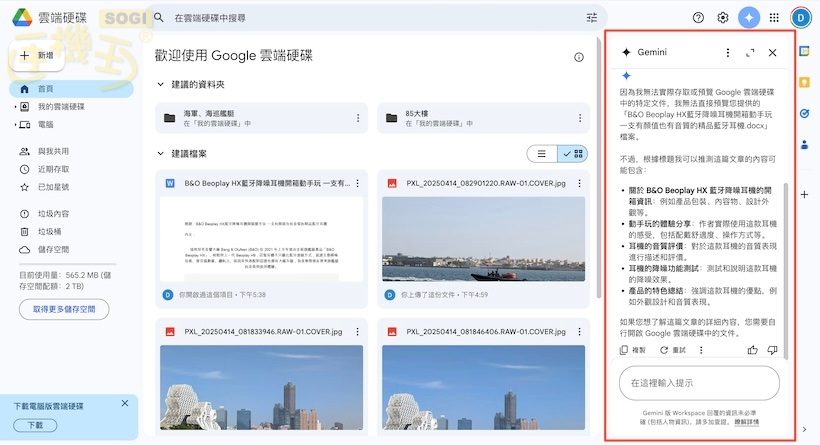
Task: Collapse the 建議檔案 section
Action: pyautogui.click(x=161, y=154)
